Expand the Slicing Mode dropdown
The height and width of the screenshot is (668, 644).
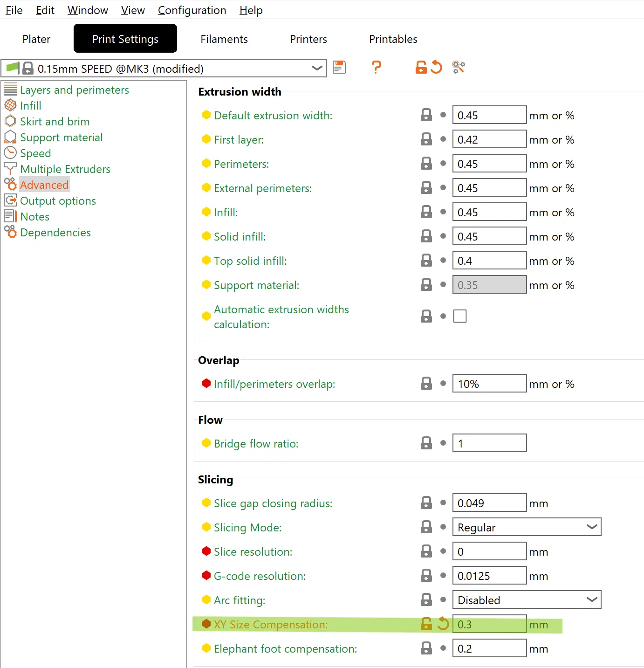(592, 527)
